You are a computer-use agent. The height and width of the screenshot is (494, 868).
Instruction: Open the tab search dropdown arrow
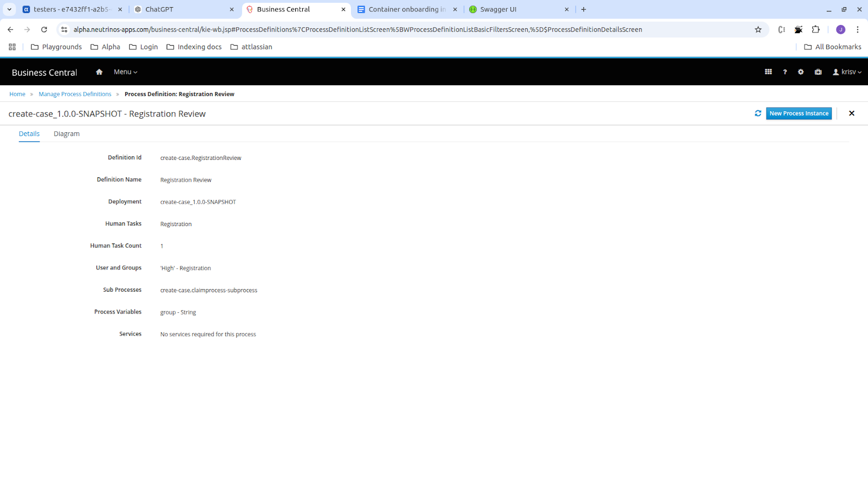9,9
